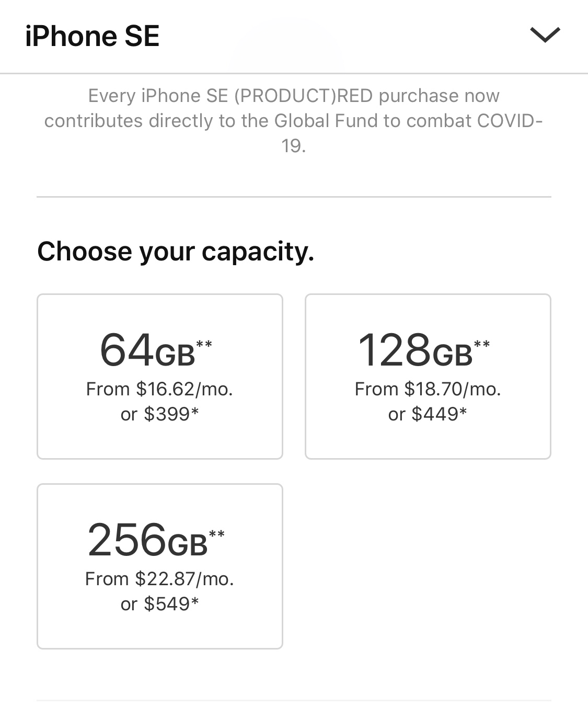Click the (PRODUCT)RED Global Fund notice
Image resolution: width=588 pixels, height=706 pixels.
(x=293, y=108)
